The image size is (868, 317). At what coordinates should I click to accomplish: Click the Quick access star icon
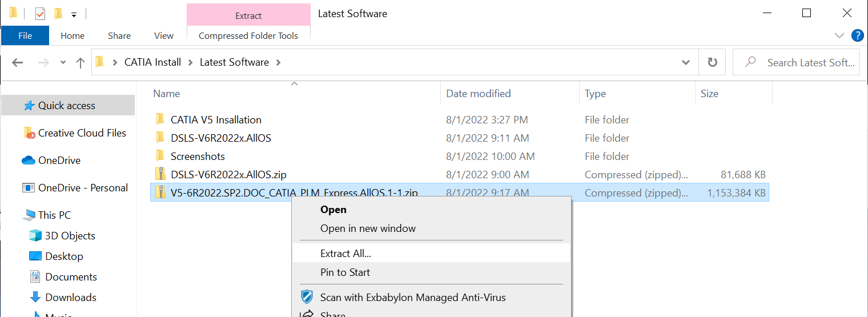click(x=29, y=106)
